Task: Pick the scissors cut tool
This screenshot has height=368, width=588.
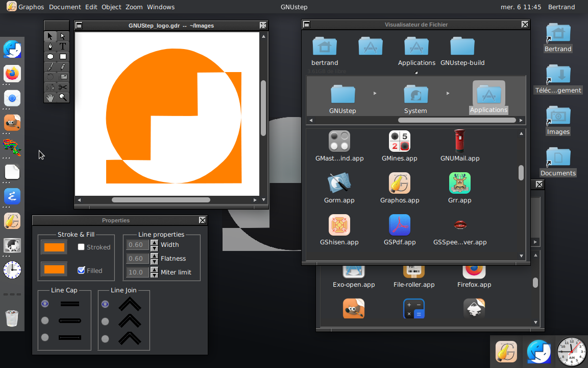Action: pos(63,87)
